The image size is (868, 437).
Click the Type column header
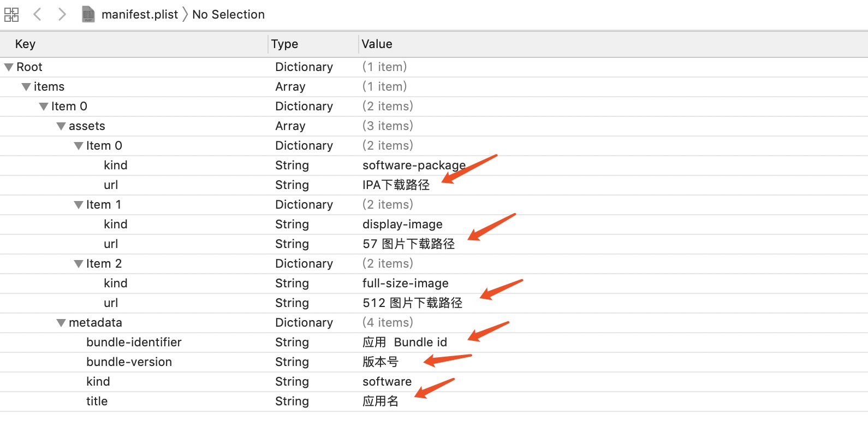[284, 44]
